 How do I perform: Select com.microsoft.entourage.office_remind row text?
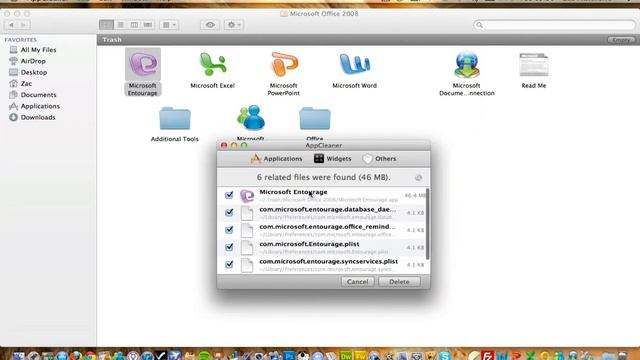click(x=327, y=227)
